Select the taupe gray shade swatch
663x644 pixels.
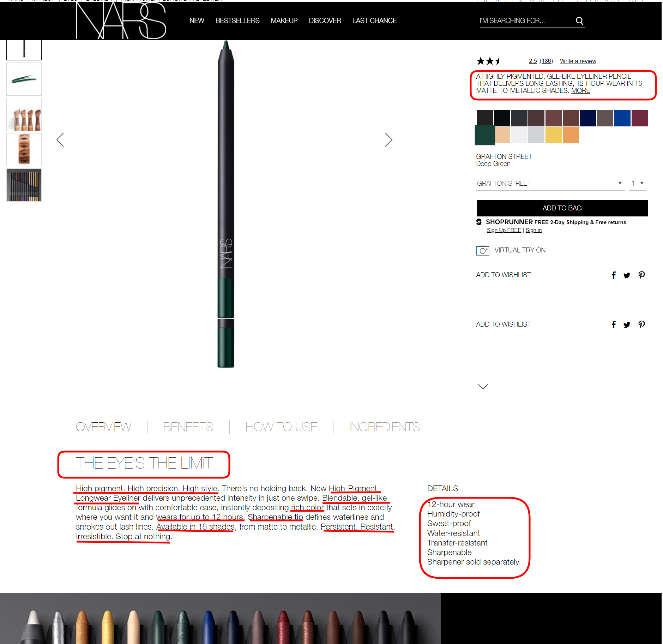click(605, 118)
